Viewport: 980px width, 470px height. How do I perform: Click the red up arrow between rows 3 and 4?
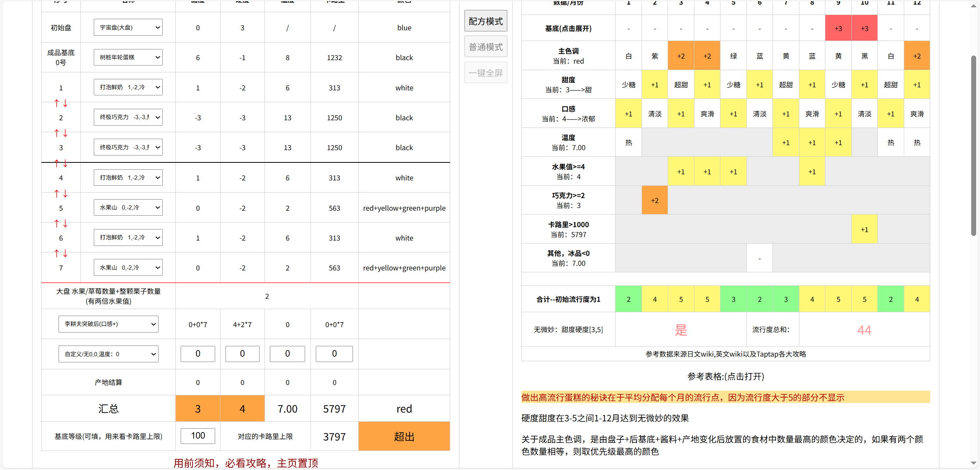pyautogui.click(x=57, y=163)
